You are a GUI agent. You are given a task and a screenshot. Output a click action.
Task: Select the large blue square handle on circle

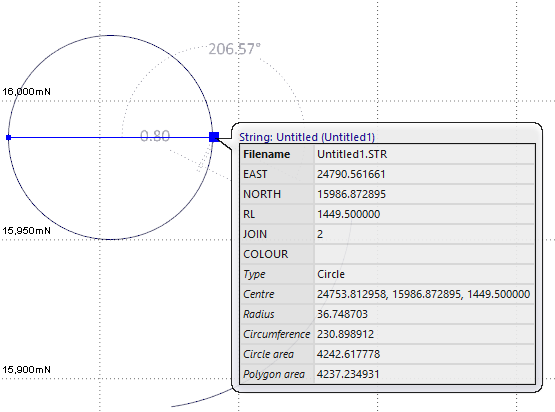(214, 137)
